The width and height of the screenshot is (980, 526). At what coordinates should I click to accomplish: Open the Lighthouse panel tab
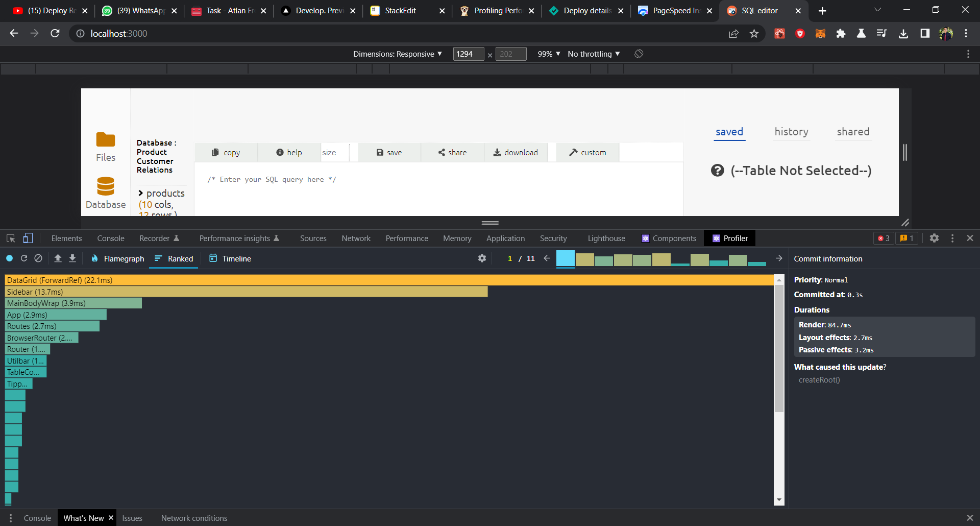pyautogui.click(x=606, y=238)
